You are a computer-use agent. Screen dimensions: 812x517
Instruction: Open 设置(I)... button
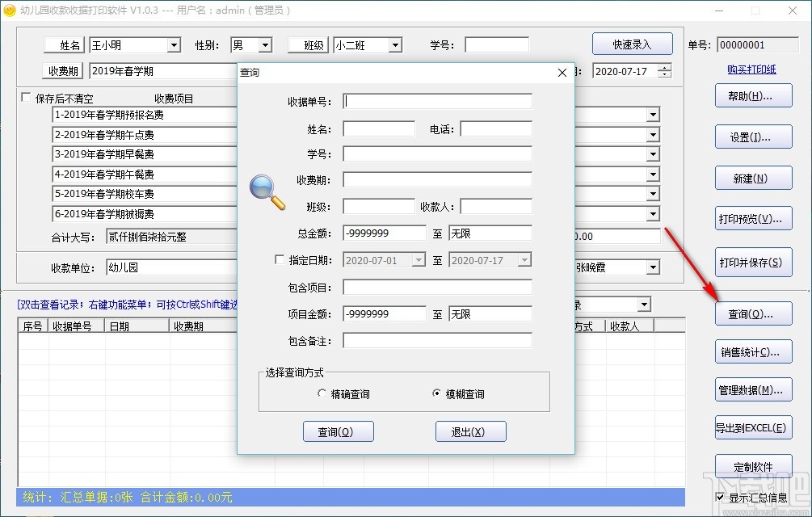(754, 137)
